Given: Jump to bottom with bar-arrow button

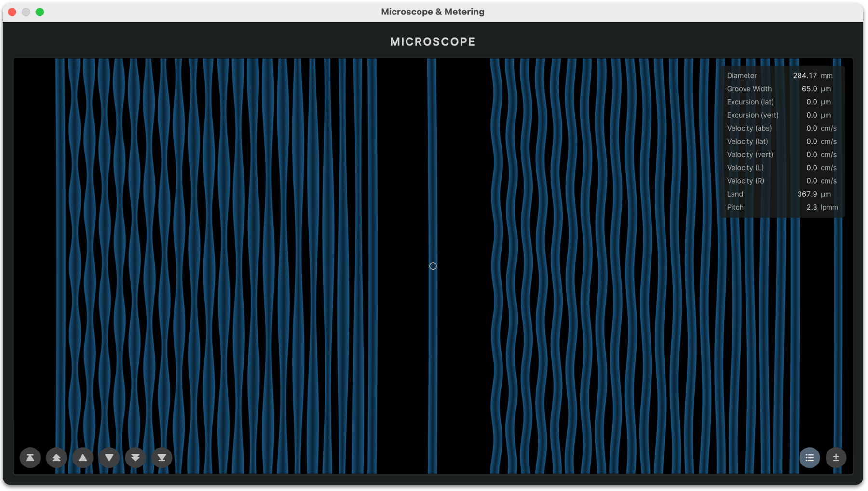Looking at the screenshot, I should tap(162, 458).
